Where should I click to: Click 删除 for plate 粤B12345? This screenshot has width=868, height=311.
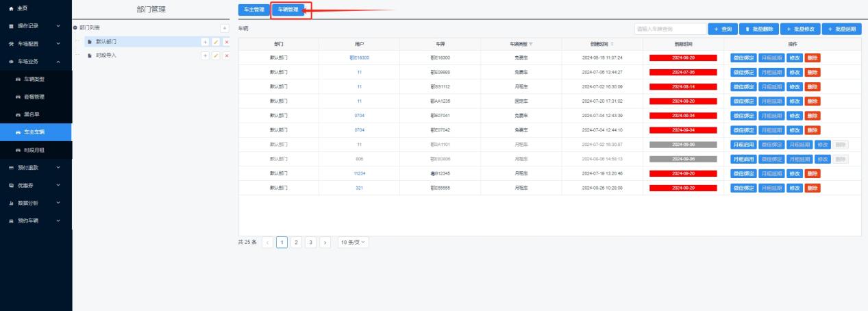coord(813,173)
